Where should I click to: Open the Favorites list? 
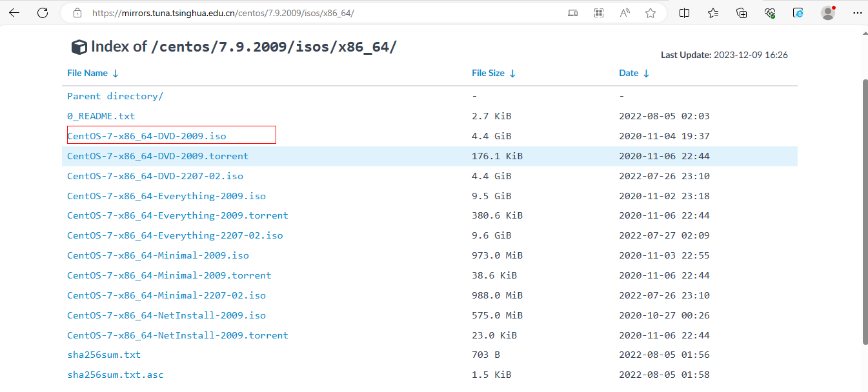point(713,13)
